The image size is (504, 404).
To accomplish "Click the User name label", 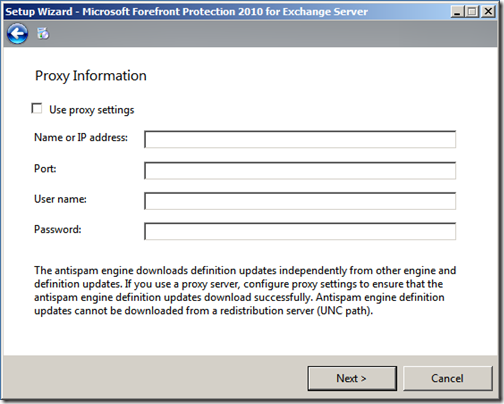I will pyautogui.click(x=60, y=199).
